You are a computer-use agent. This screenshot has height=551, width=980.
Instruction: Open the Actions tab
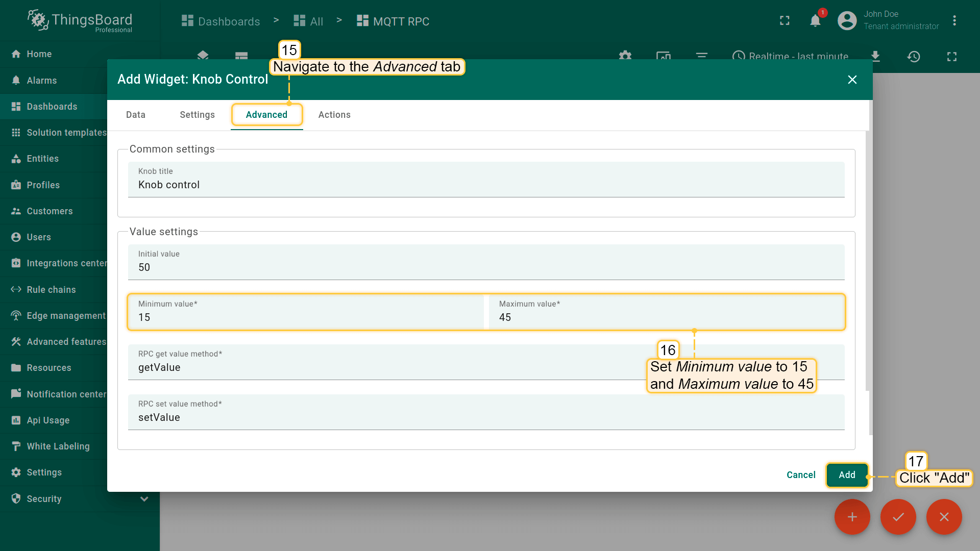point(334,115)
